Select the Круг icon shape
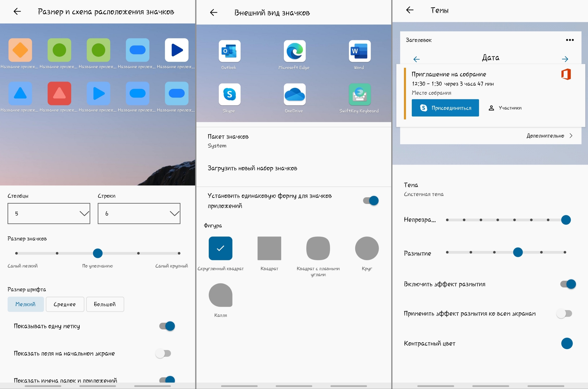588x389 pixels. tap(367, 248)
